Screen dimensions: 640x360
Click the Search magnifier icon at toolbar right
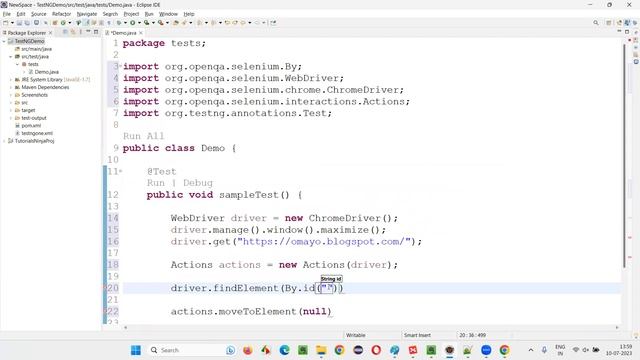point(596,23)
